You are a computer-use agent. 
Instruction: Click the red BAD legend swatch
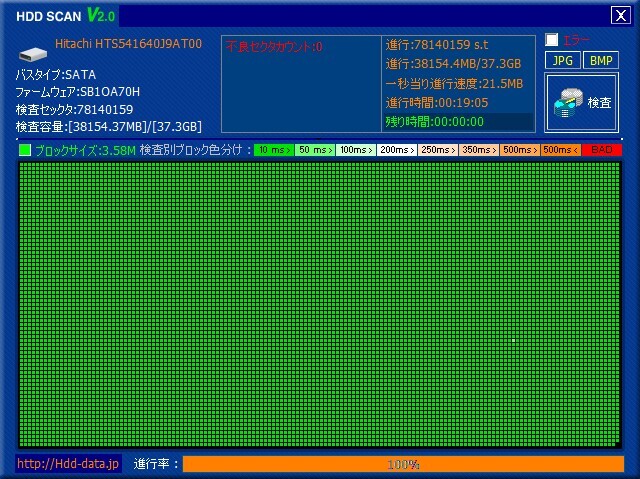[x=602, y=150]
